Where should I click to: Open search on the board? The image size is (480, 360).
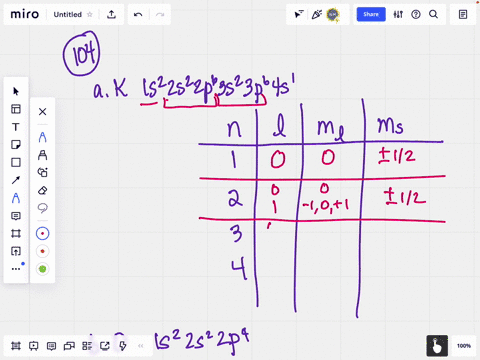coord(433,14)
